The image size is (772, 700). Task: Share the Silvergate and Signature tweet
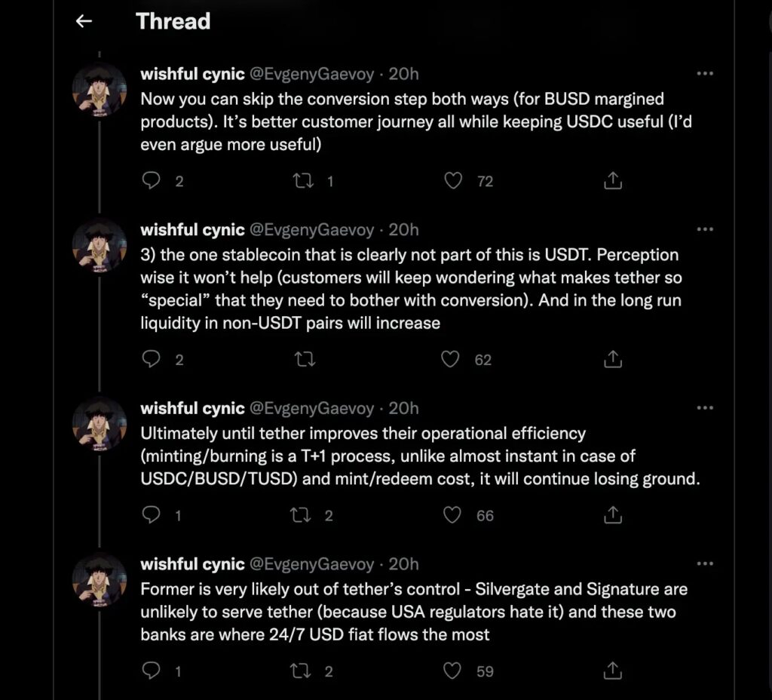coord(614,671)
